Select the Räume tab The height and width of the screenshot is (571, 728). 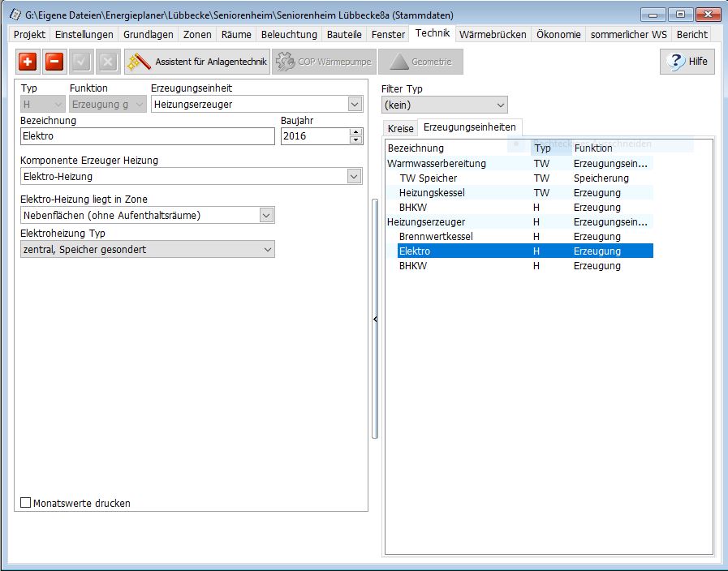click(x=236, y=34)
